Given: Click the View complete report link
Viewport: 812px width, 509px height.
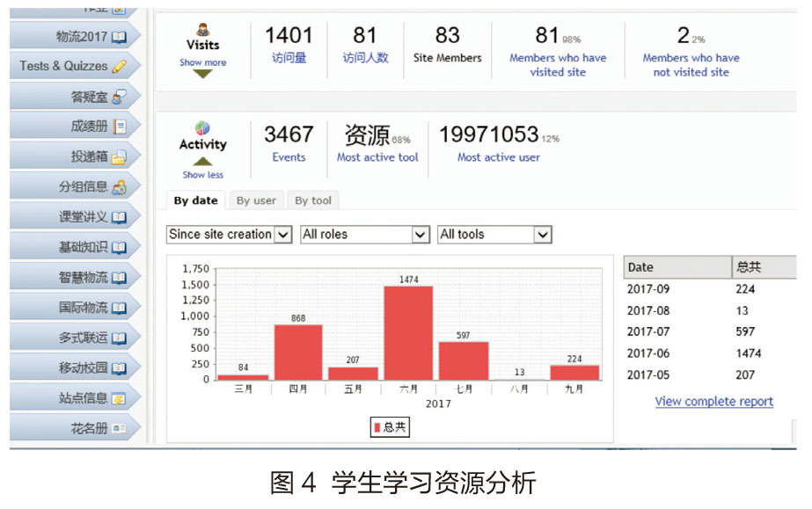Looking at the screenshot, I should 713,402.
